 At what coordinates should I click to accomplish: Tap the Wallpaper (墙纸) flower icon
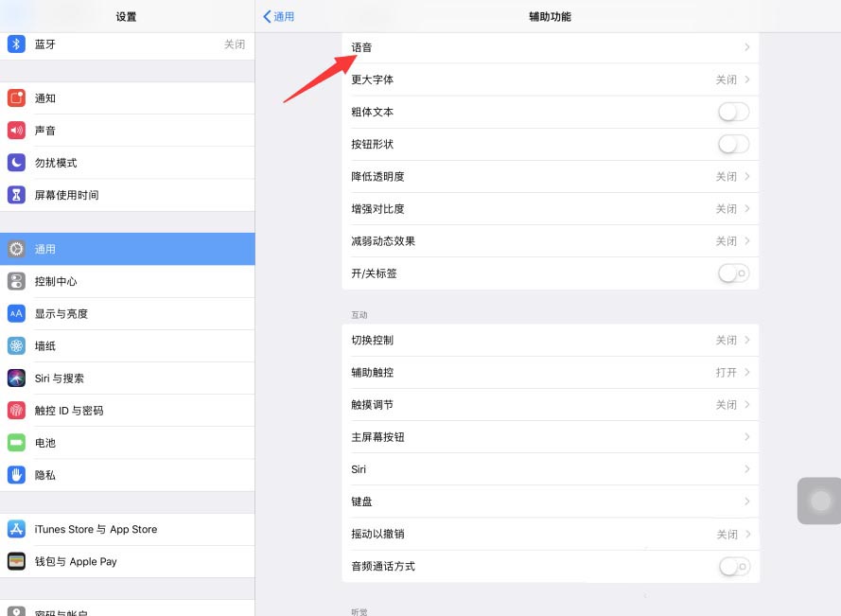[x=16, y=346]
